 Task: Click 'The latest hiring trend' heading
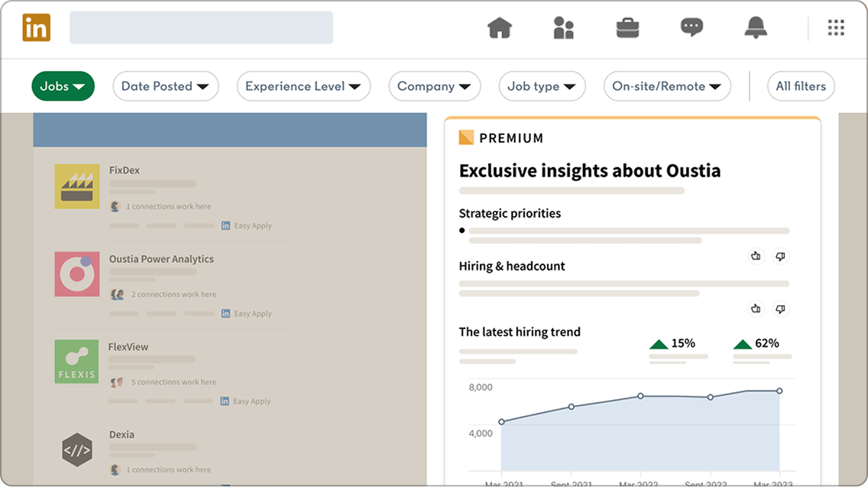pos(520,332)
